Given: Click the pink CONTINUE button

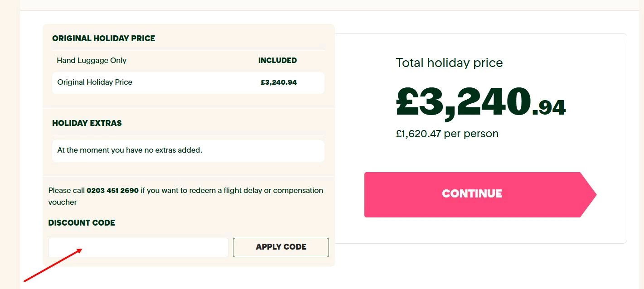Looking at the screenshot, I should point(472,194).
